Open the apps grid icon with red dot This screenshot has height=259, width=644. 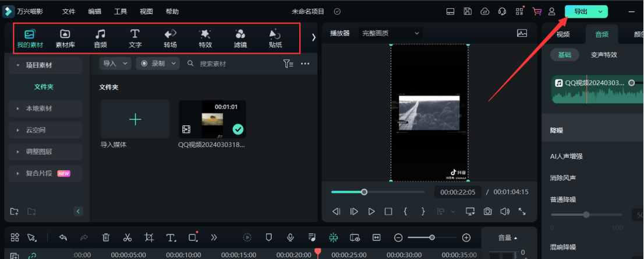(x=519, y=11)
